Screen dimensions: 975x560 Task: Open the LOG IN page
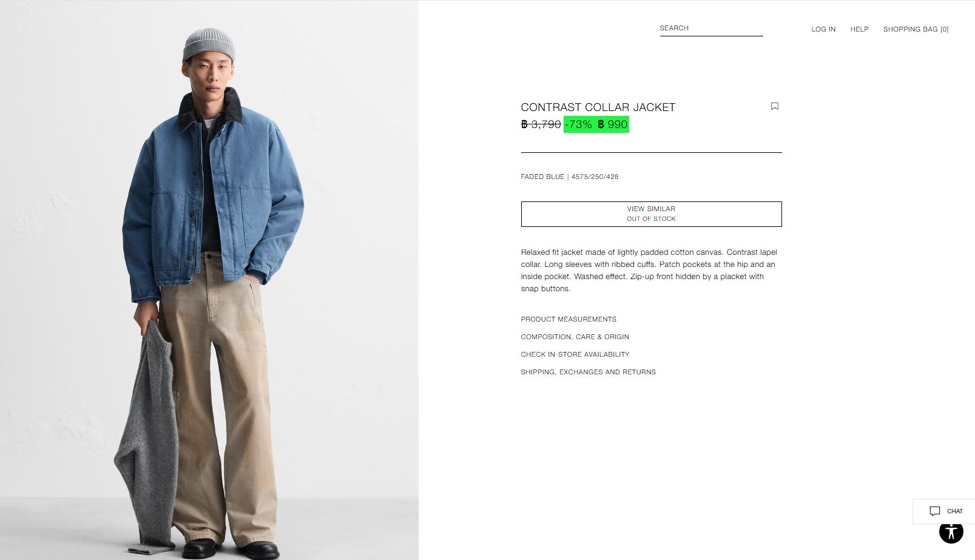point(823,29)
